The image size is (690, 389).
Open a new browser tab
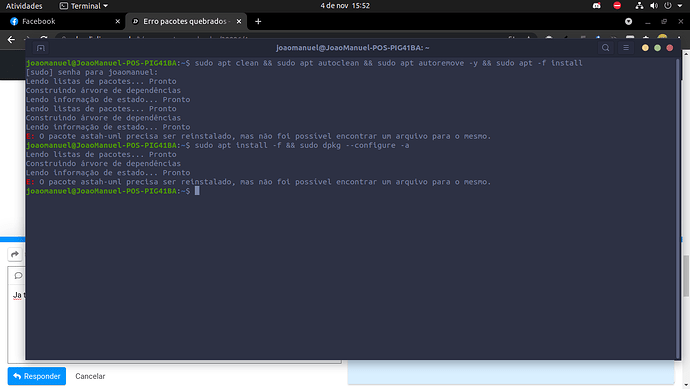pos(258,21)
